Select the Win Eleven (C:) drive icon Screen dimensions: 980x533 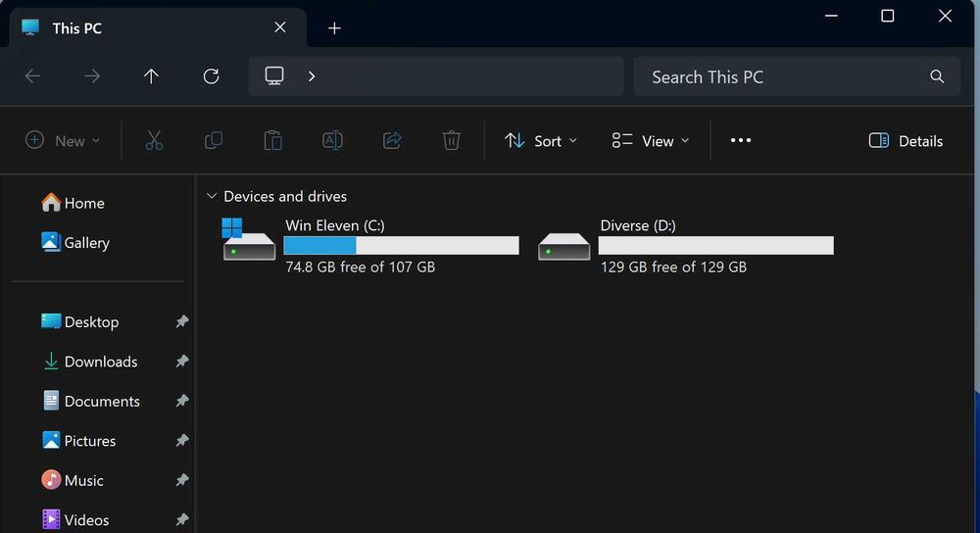pyautogui.click(x=249, y=239)
